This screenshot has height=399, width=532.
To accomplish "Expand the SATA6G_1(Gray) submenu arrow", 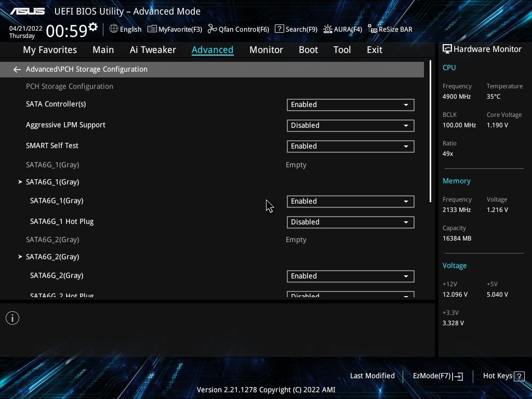I will [20, 182].
